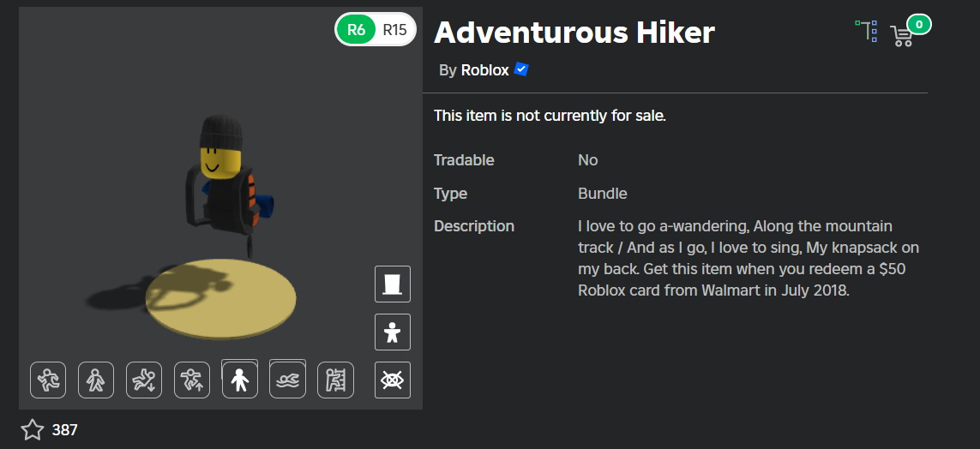
Task: Play the run animation preview
Action: [48, 380]
